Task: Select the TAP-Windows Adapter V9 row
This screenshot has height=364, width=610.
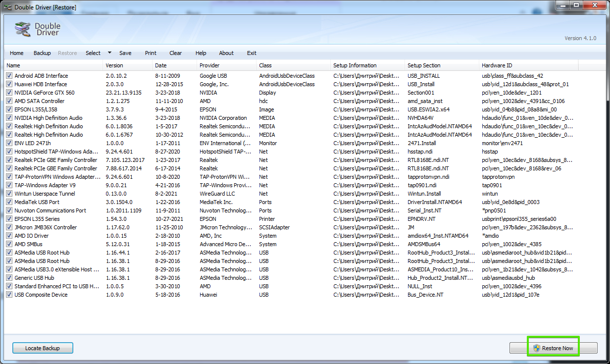Action: pos(291,185)
